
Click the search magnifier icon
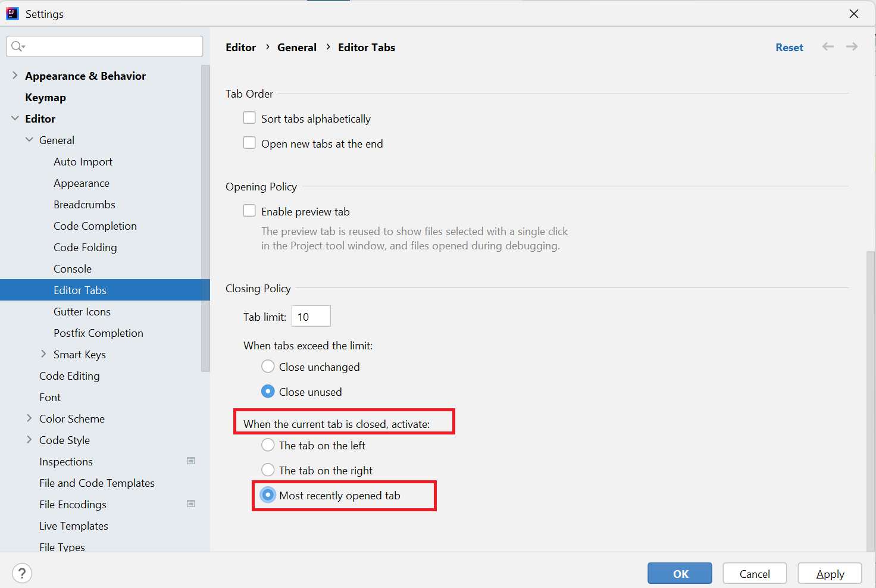click(x=18, y=46)
